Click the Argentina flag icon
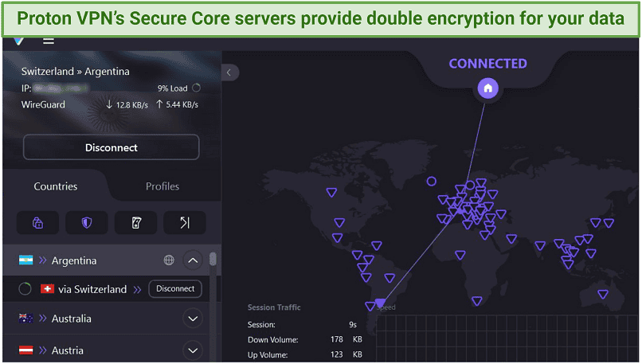 pos(25,260)
